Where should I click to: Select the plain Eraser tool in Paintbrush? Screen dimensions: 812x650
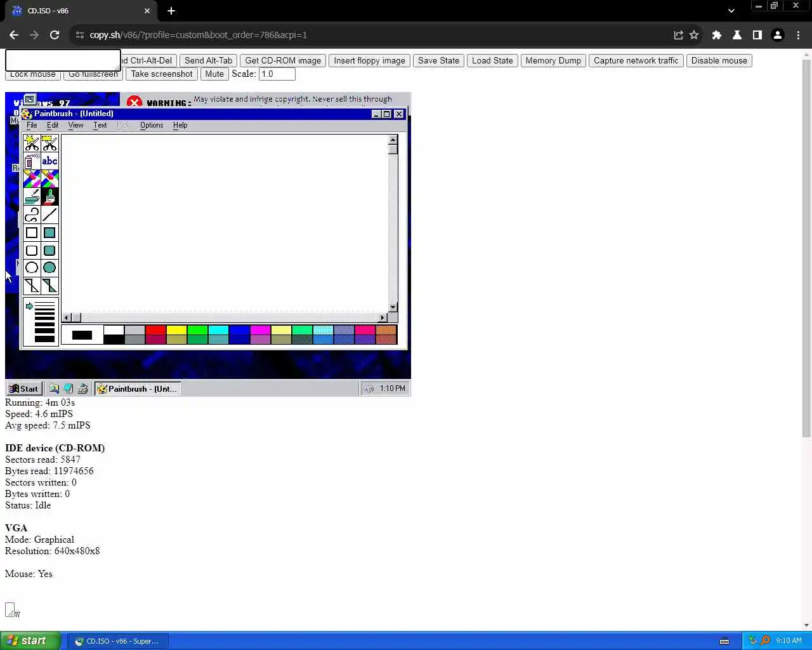(49, 179)
